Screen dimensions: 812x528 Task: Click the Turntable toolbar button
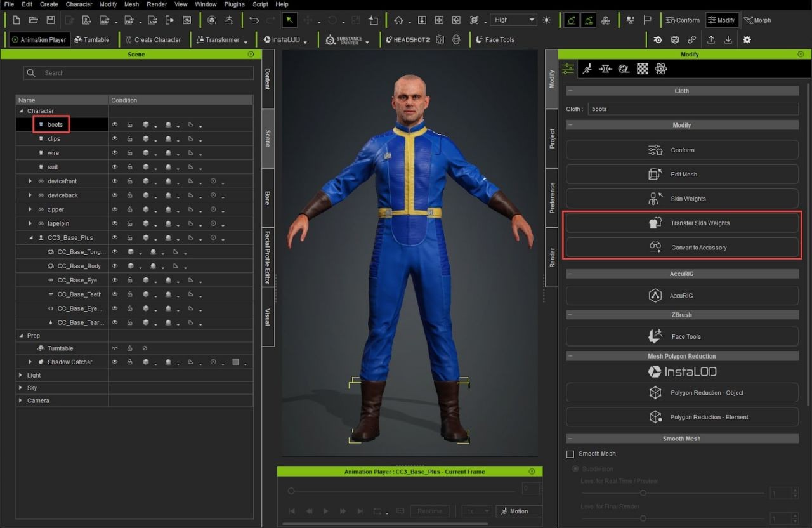click(91, 39)
